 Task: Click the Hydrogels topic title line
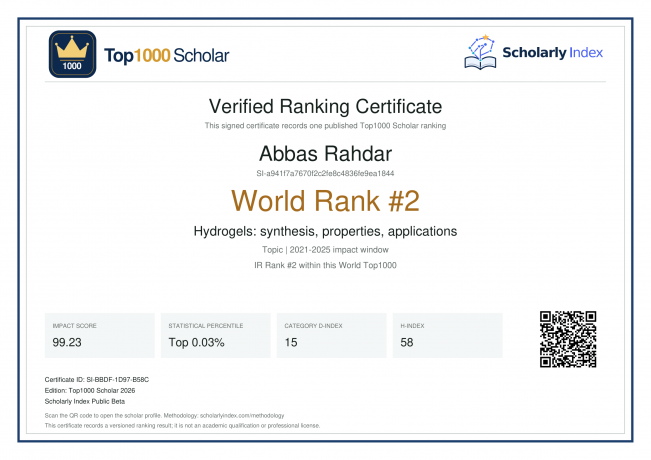tap(326, 231)
